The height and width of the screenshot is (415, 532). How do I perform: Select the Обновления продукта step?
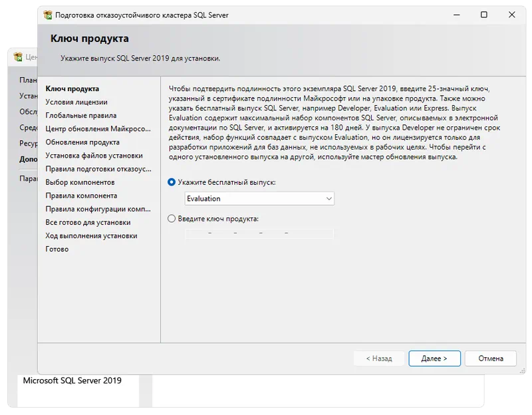tap(82, 142)
